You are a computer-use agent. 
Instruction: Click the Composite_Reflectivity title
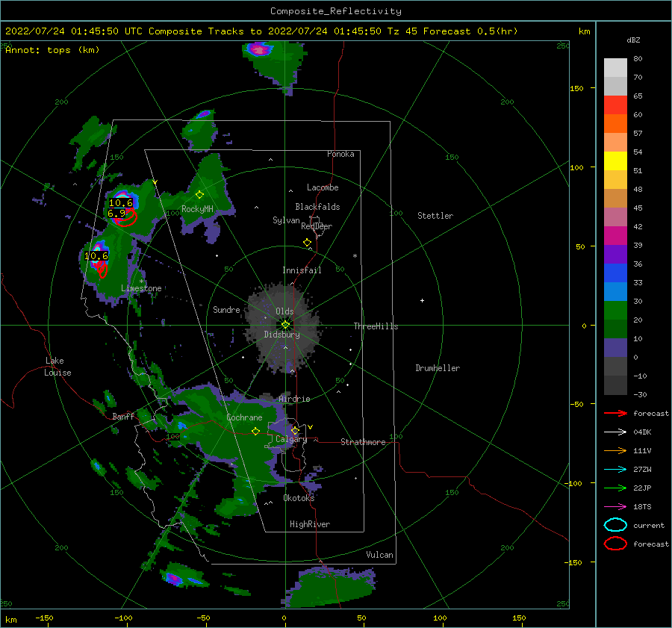coord(336,11)
